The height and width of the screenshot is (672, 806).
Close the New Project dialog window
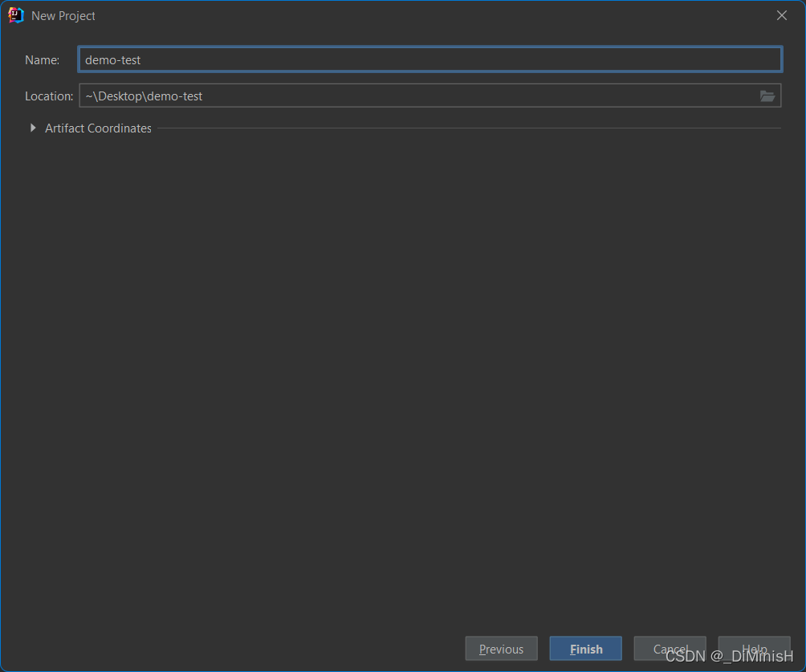click(x=781, y=15)
